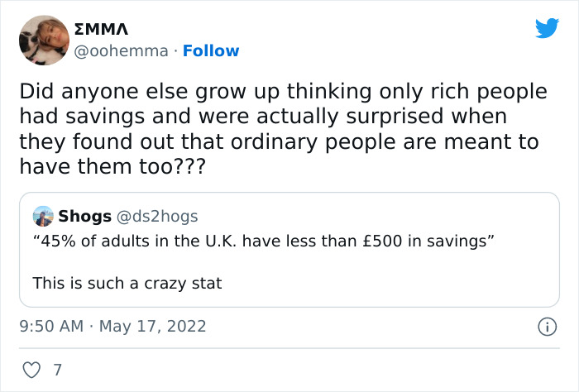This screenshot has height=392, width=579.
Task: Open ΣMMΛ's profile picture
Action: (44, 41)
